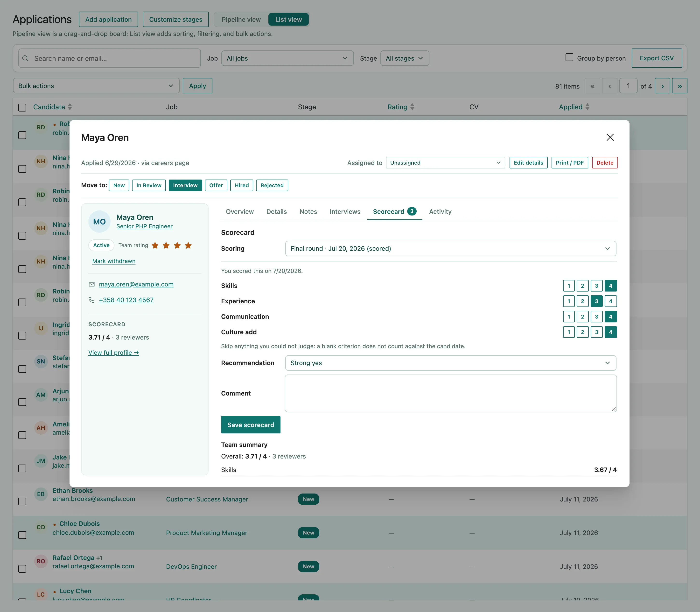Jump to last page arrow
The height and width of the screenshot is (612, 700).
[679, 86]
